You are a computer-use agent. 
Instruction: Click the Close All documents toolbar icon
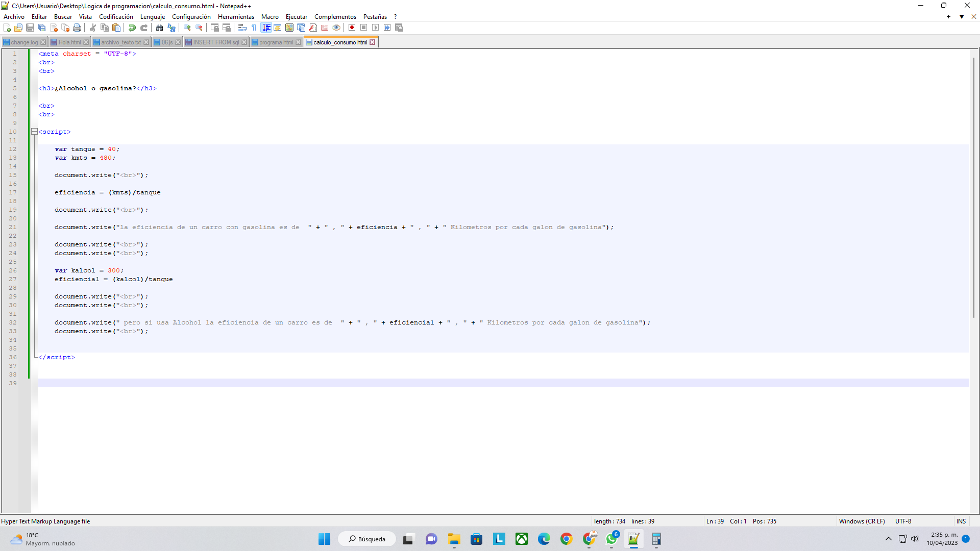click(x=65, y=28)
